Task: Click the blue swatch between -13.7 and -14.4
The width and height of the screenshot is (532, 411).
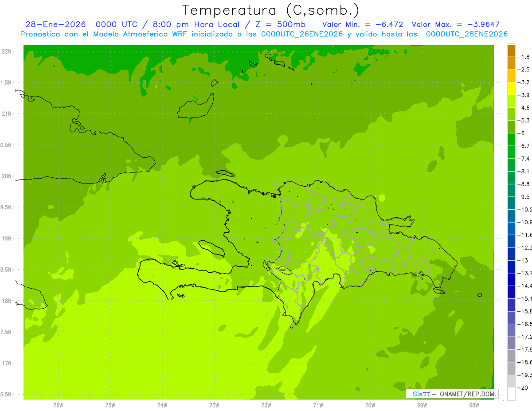Action: (x=511, y=279)
